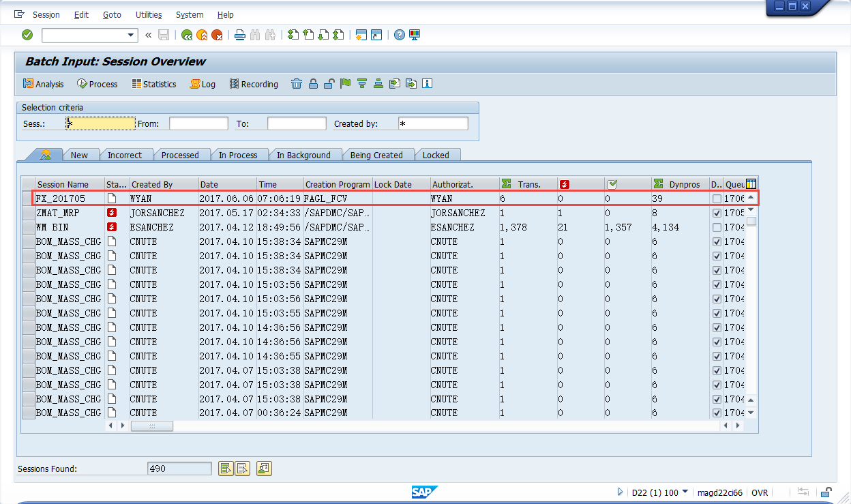Switch to the Locked tab

[x=436, y=155]
